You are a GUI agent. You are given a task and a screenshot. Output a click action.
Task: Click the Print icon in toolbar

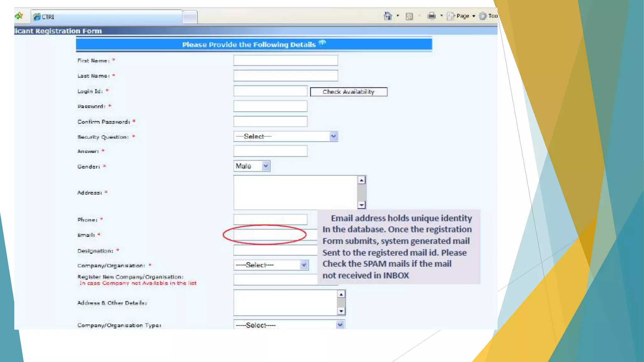pos(431,16)
